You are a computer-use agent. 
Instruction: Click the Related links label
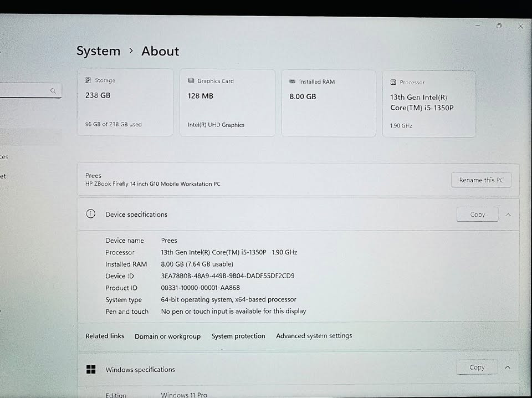[105, 336]
